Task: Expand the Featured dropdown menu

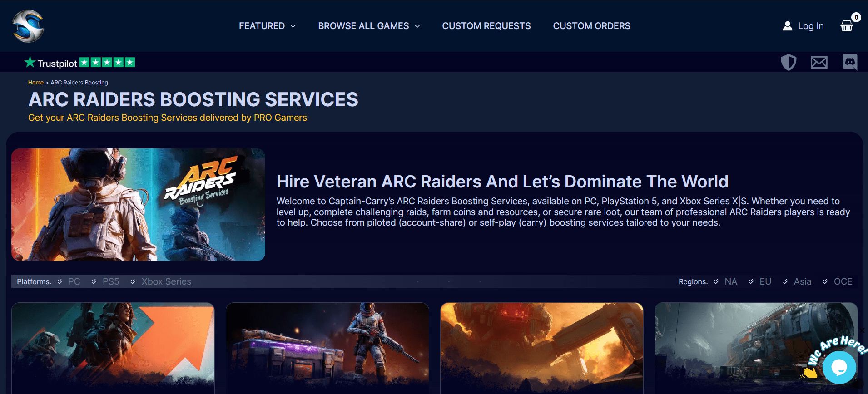Action: click(267, 26)
